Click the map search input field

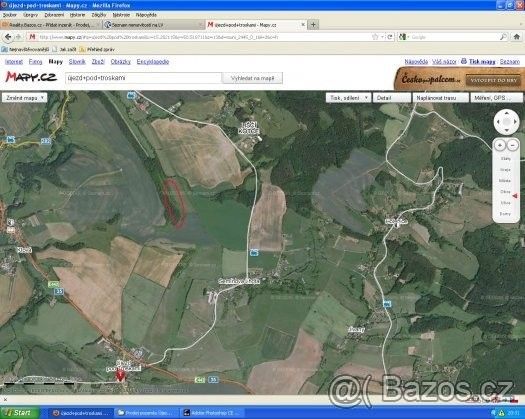pos(143,78)
